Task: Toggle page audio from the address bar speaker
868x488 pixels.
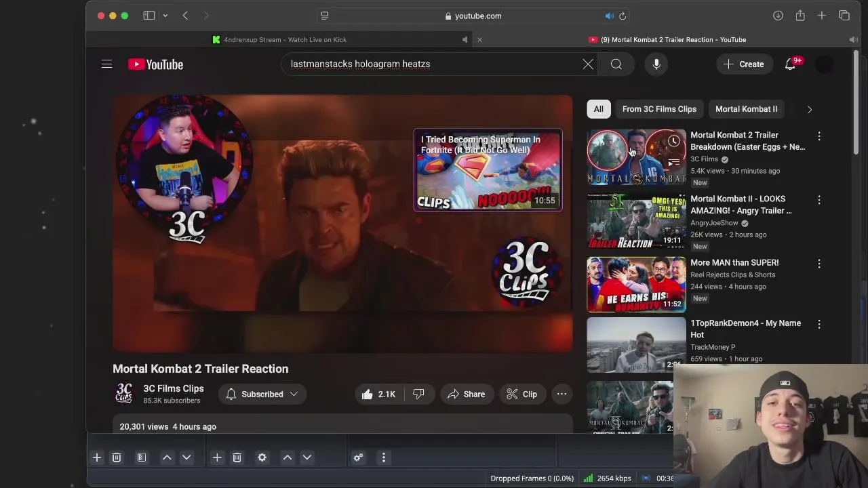Action: (x=609, y=16)
